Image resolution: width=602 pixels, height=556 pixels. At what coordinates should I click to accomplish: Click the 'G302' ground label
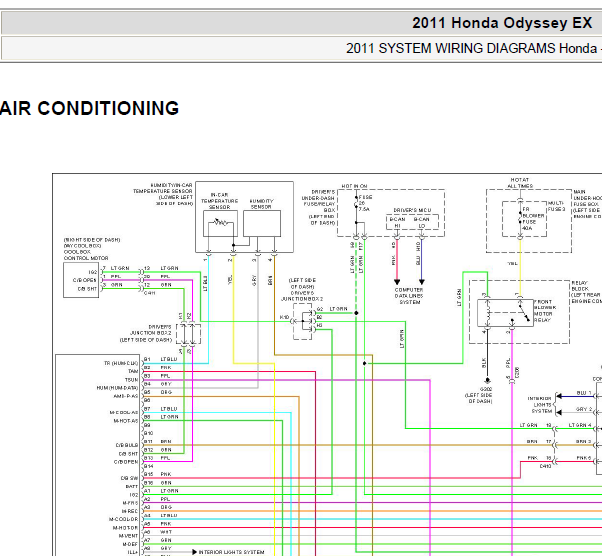(486, 389)
